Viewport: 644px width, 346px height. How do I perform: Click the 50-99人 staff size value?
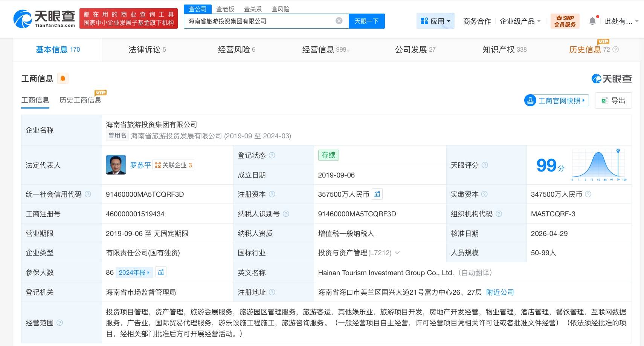click(x=543, y=253)
